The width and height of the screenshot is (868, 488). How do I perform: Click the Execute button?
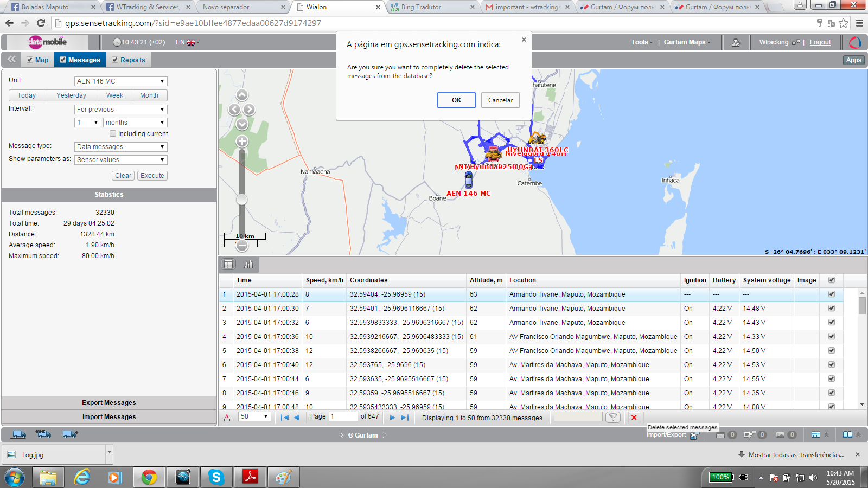click(152, 176)
